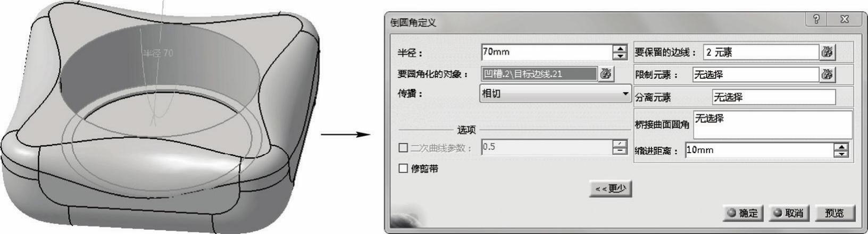Toggle the 修剪带 checkbox

coord(403,169)
